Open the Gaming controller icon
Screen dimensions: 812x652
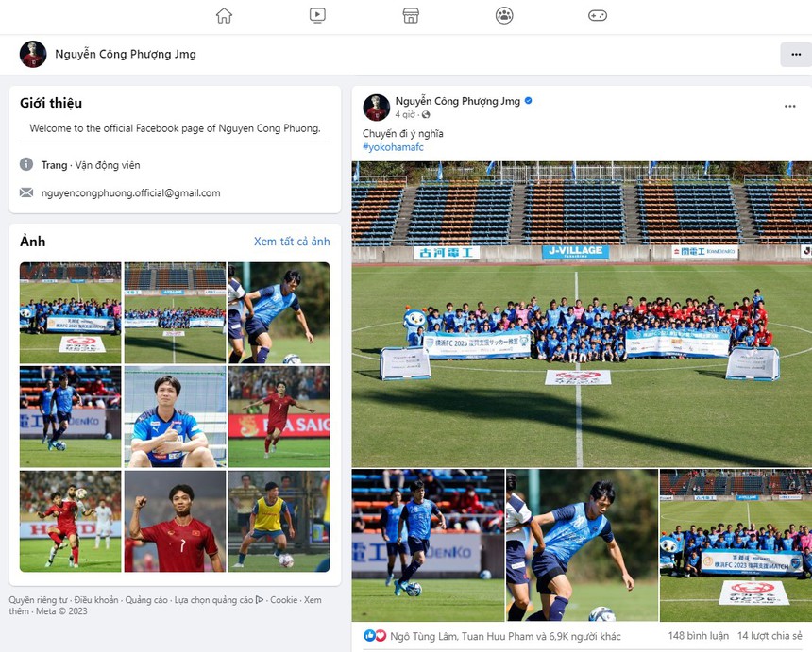tap(598, 15)
